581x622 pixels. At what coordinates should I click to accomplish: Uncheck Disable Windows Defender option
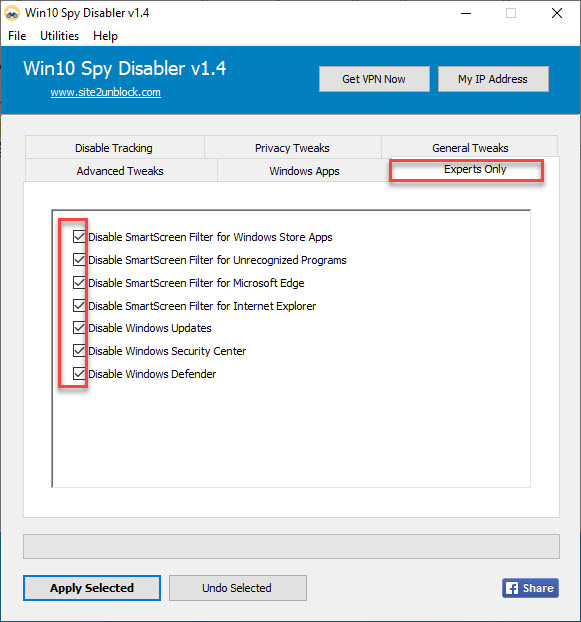pos(79,374)
